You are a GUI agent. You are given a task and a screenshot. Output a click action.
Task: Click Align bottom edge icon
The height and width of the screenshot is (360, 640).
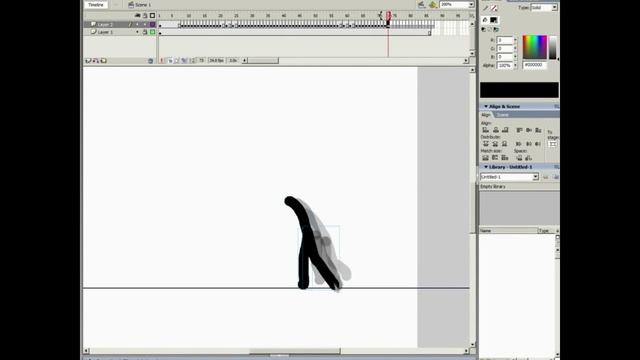pyautogui.click(x=538, y=130)
